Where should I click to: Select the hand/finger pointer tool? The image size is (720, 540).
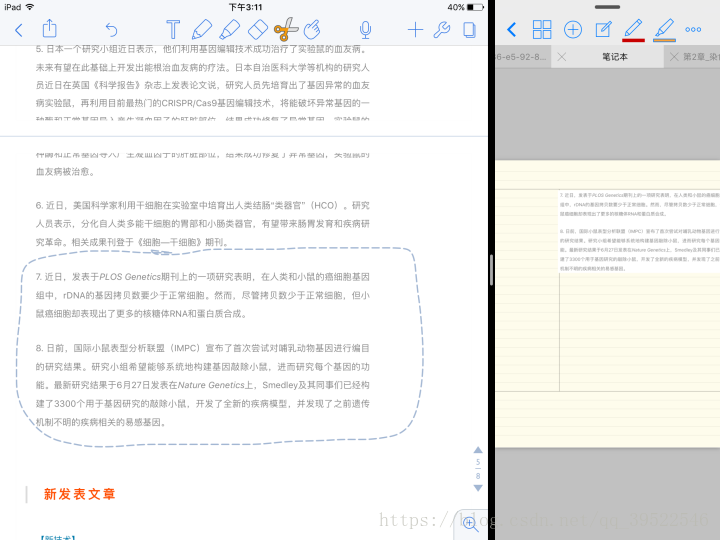(313, 29)
